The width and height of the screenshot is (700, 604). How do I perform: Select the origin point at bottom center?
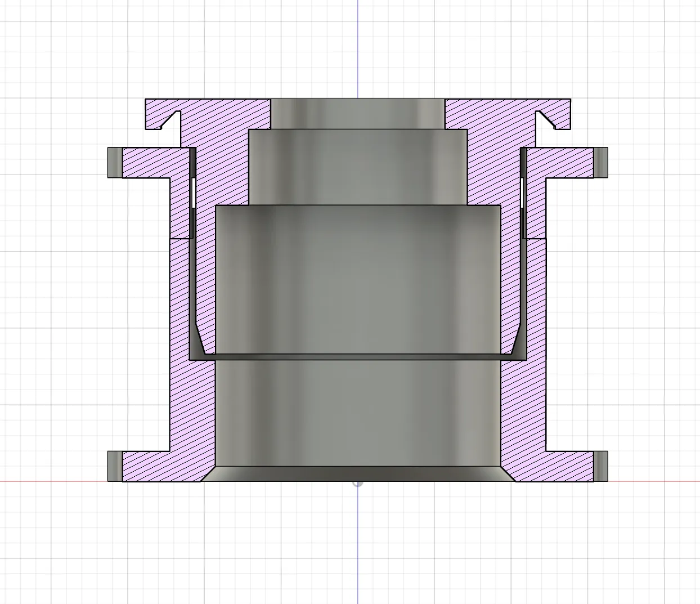pos(358,482)
